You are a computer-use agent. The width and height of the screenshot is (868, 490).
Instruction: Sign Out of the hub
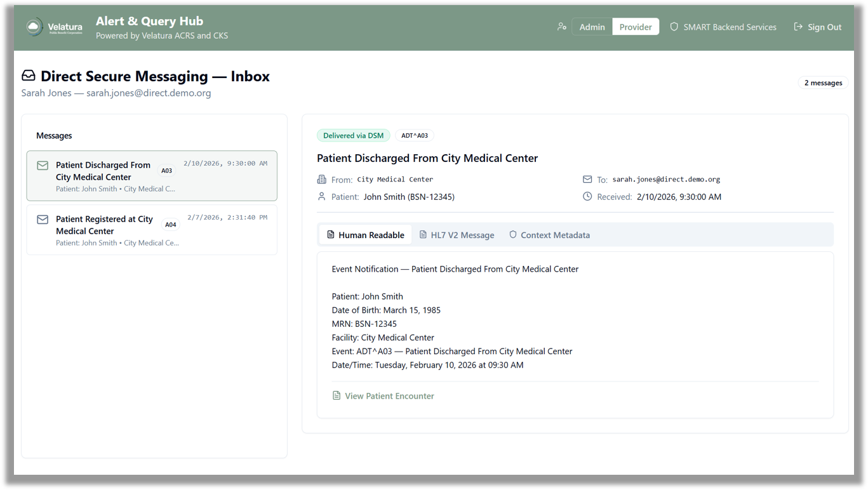tap(818, 27)
